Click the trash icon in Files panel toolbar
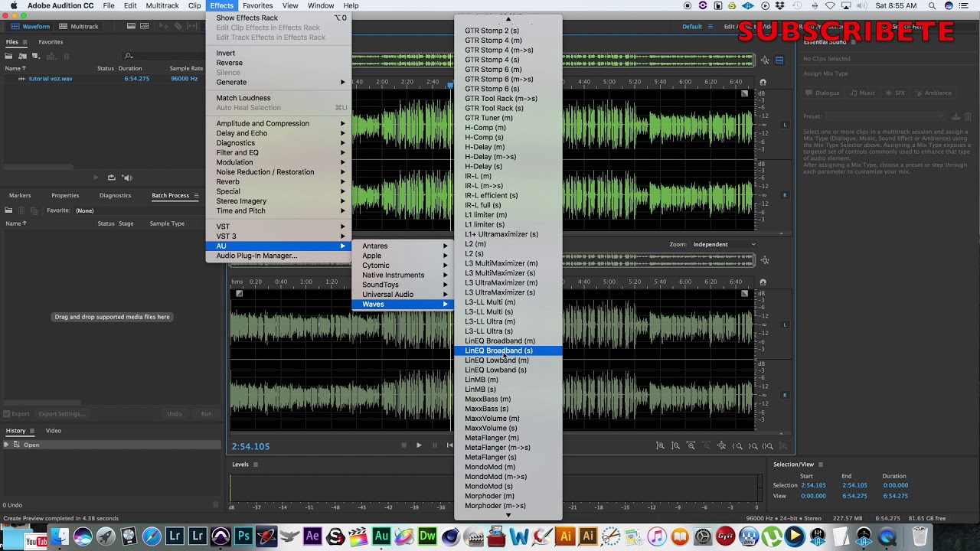The height and width of the screenshot is (551, 980). [x=67, y=56]
